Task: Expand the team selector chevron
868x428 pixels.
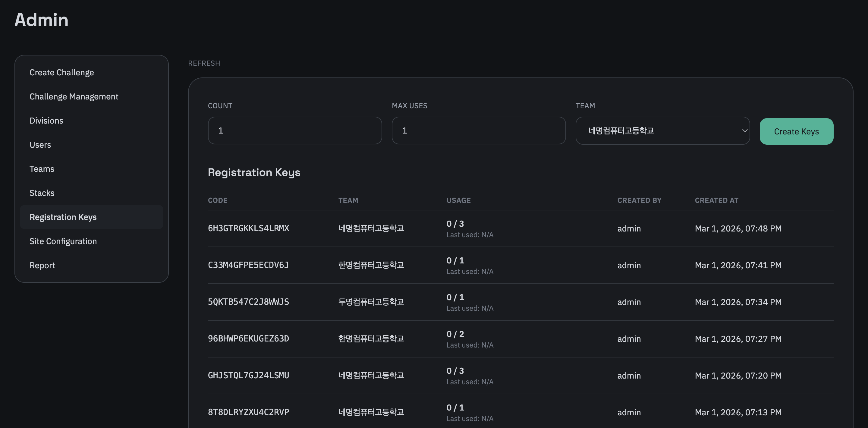Action: click(744, 131)
